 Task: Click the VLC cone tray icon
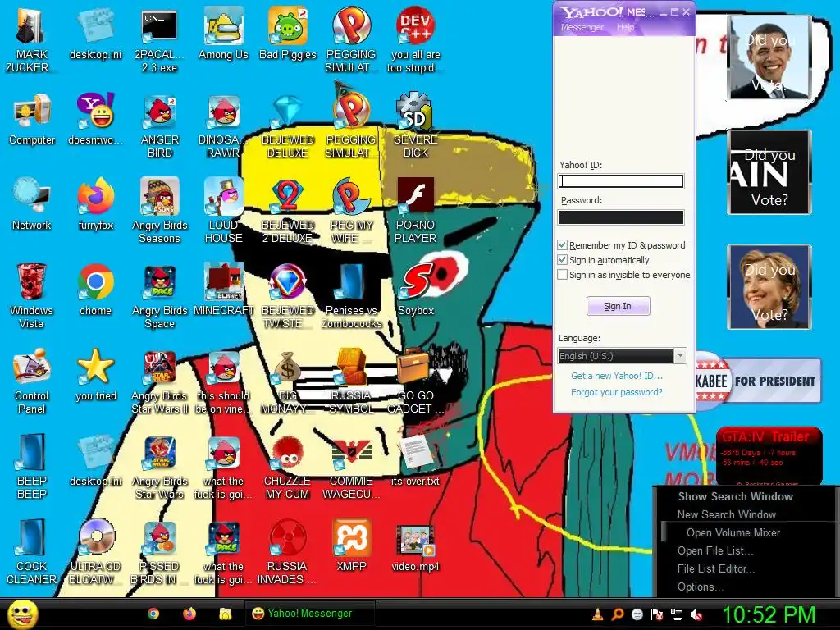(x=597, y=614)
